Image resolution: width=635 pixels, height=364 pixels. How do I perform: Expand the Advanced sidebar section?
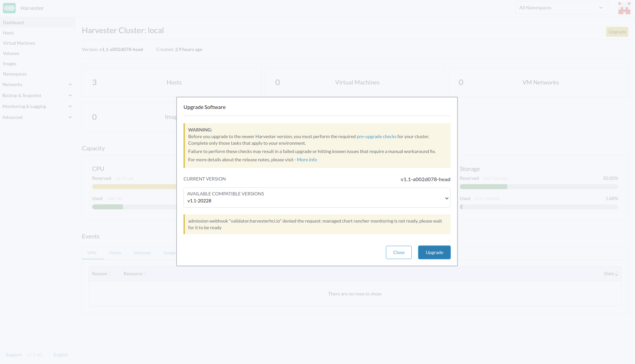pos(70,117)
